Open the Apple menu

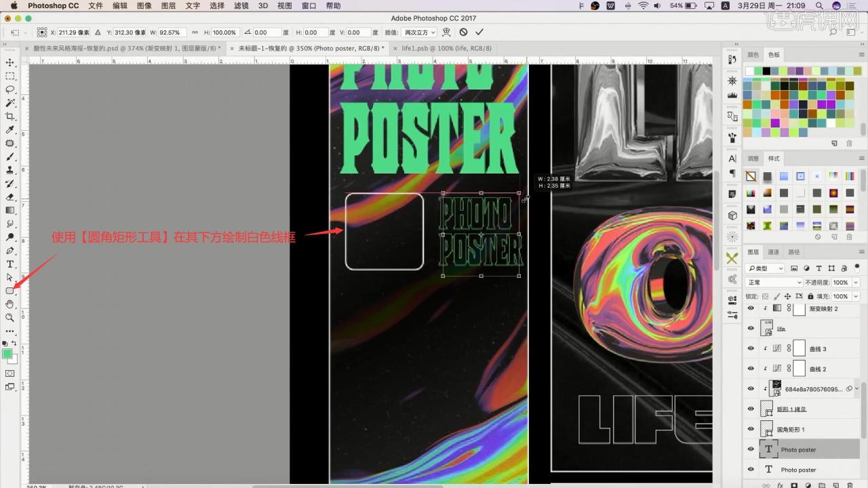coord(14,5)
